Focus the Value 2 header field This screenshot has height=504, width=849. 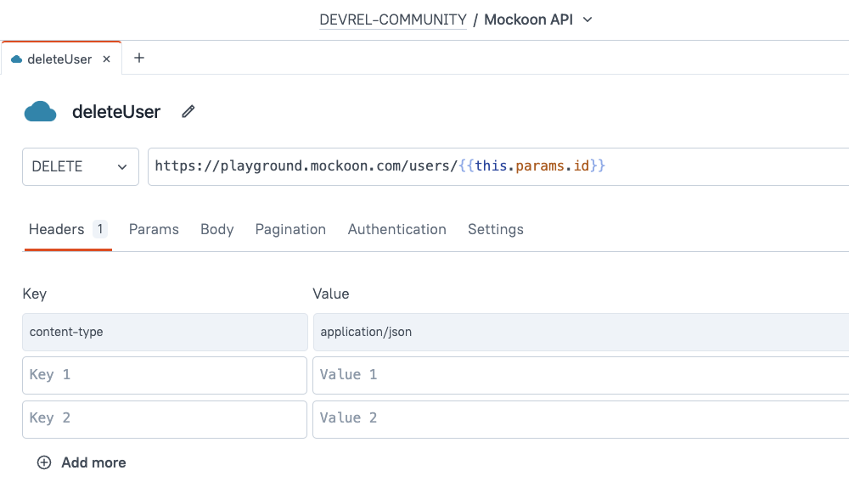click(580, 418)
